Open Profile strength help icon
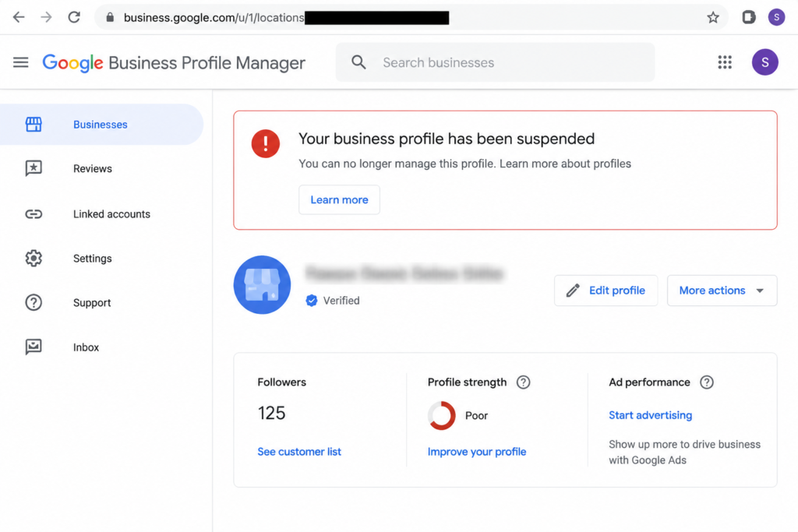Viewport: 798px width, 532px height. 523,382
